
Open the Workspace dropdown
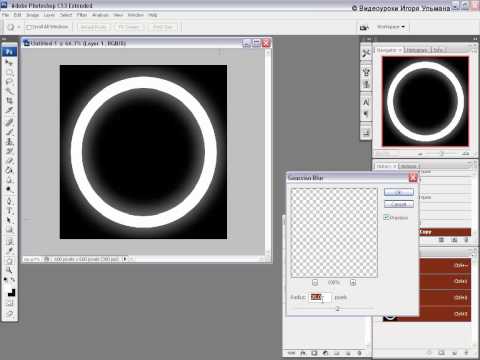[x=391, y=27]
